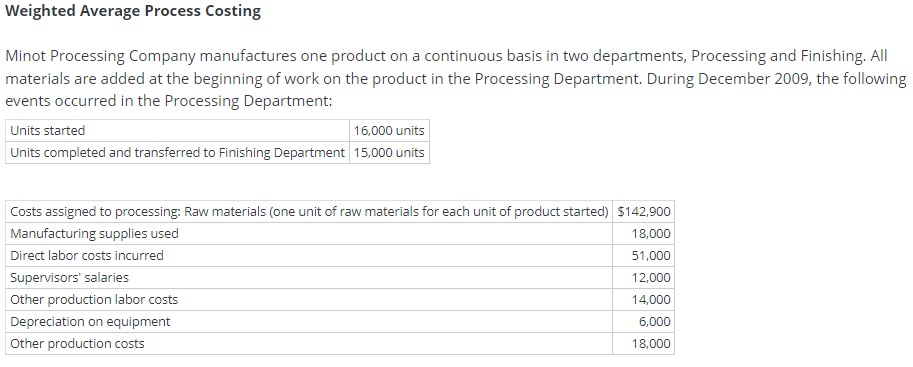Image resolution: width=913 pixels, height=367 pixels.
Task: Click the paragraph starting 'Minot Processing Company'
Action: [x=456, y=79]
